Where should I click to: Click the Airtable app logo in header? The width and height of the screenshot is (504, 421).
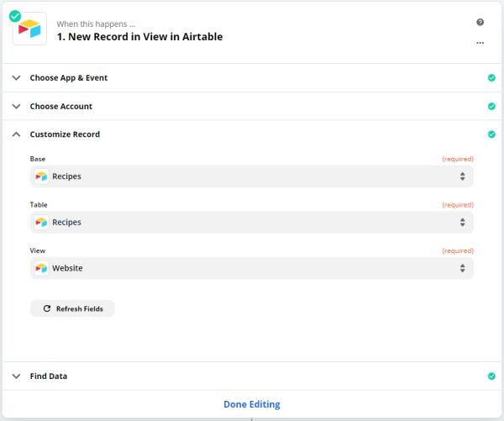coord(29,29)
